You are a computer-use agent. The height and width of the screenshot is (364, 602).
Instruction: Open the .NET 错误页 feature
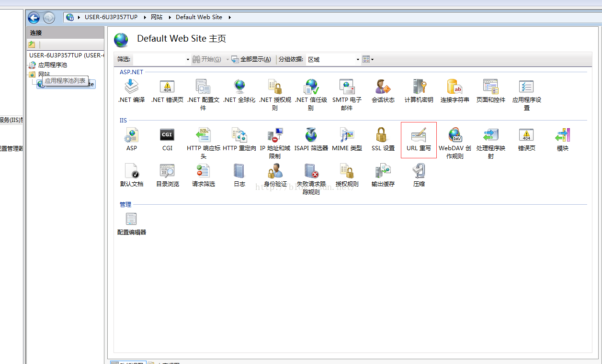click(x=167, y=91)
